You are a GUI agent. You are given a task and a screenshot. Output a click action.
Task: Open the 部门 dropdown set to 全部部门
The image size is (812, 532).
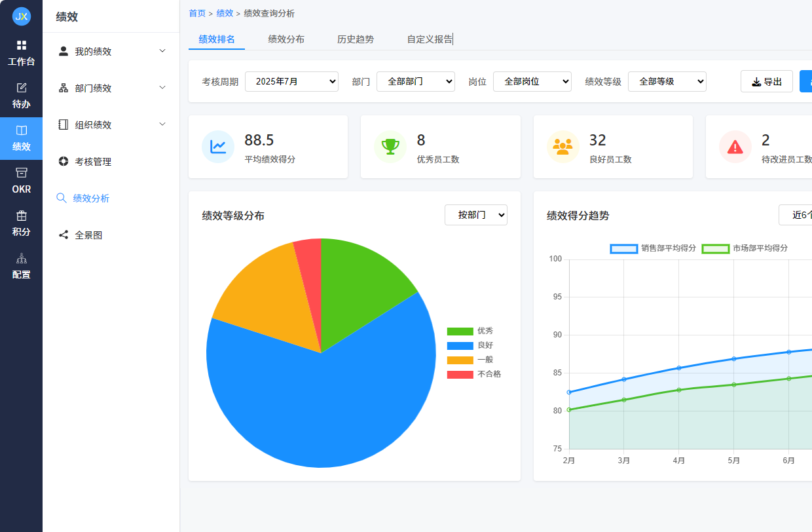click(415, 81)
